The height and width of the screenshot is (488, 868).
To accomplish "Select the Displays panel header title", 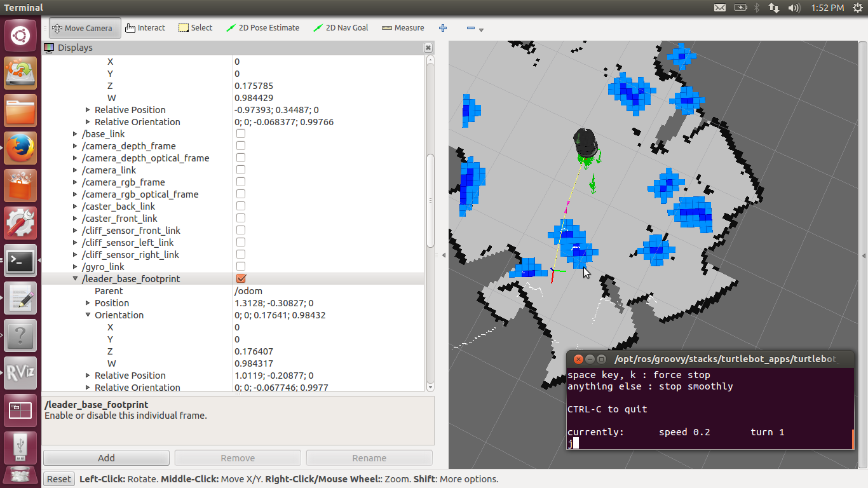I will pos(75,48).
